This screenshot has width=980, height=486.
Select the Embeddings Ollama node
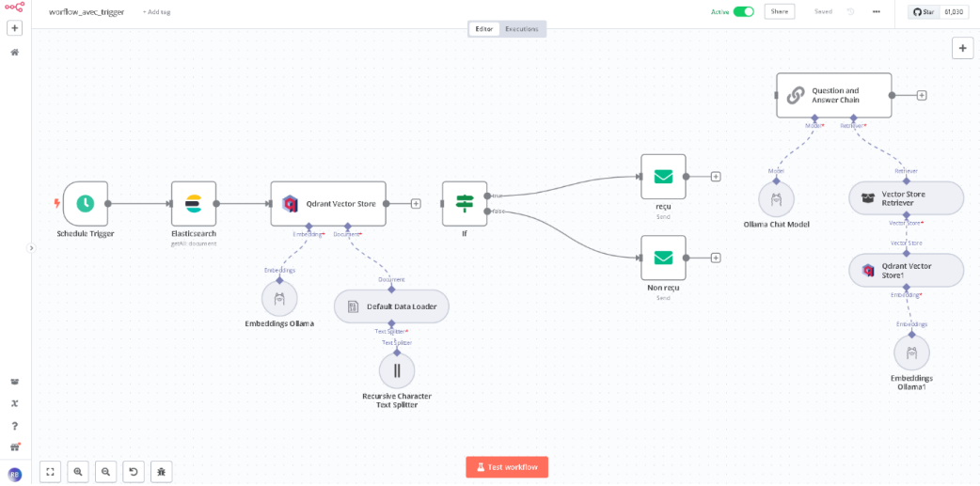tap(279, 301)
